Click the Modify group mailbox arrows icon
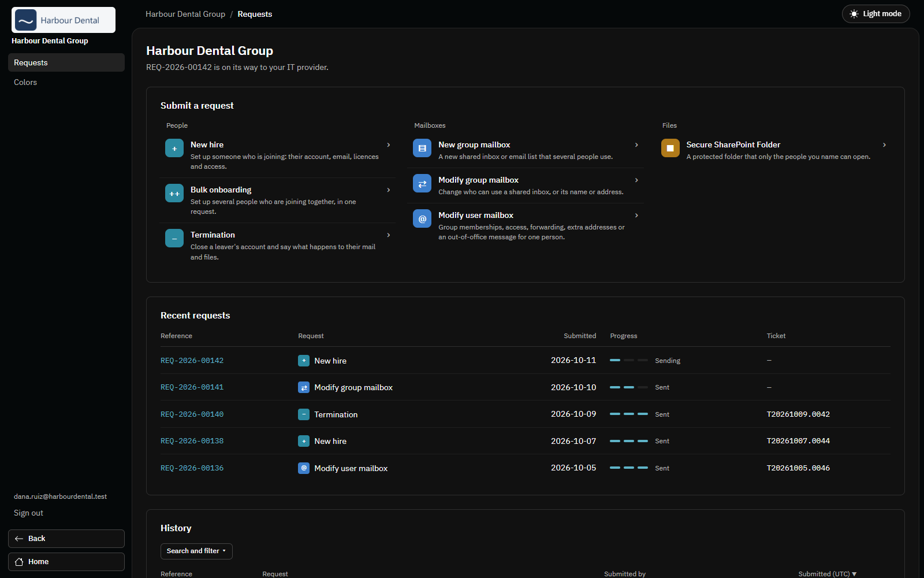924x578 pixels. pyautogui.click(x=422, y=183)
